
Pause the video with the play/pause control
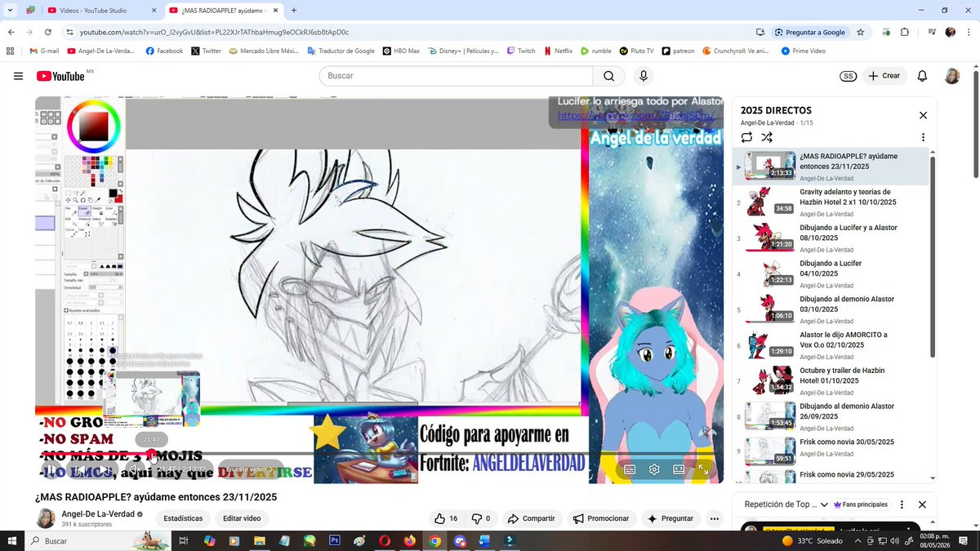pos(51,469)
